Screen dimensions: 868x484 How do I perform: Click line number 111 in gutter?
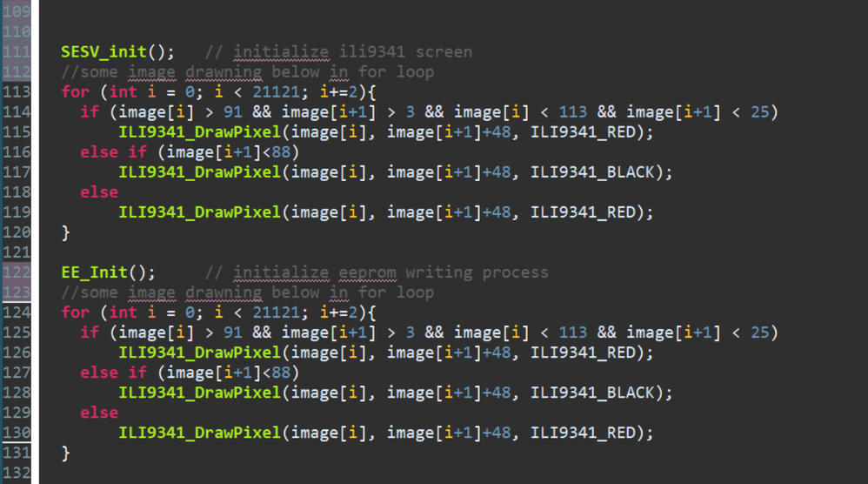click(16, 51)
